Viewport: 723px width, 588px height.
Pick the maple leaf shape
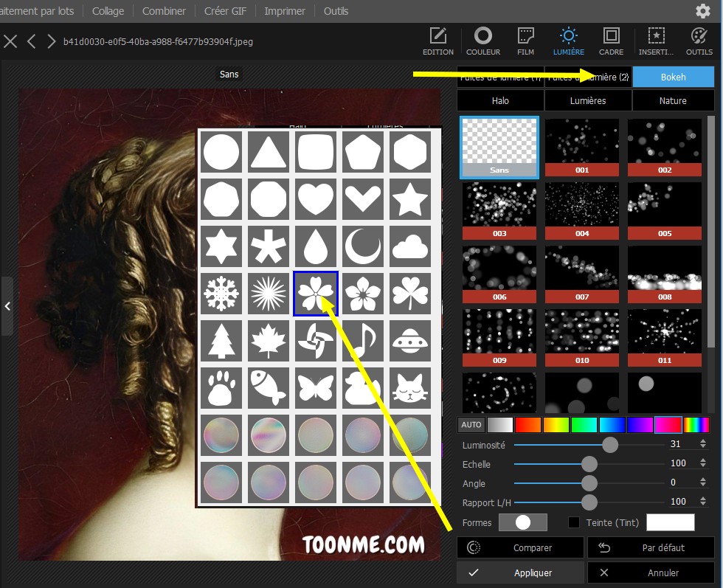pyautogui.click(x=269, y=341)
